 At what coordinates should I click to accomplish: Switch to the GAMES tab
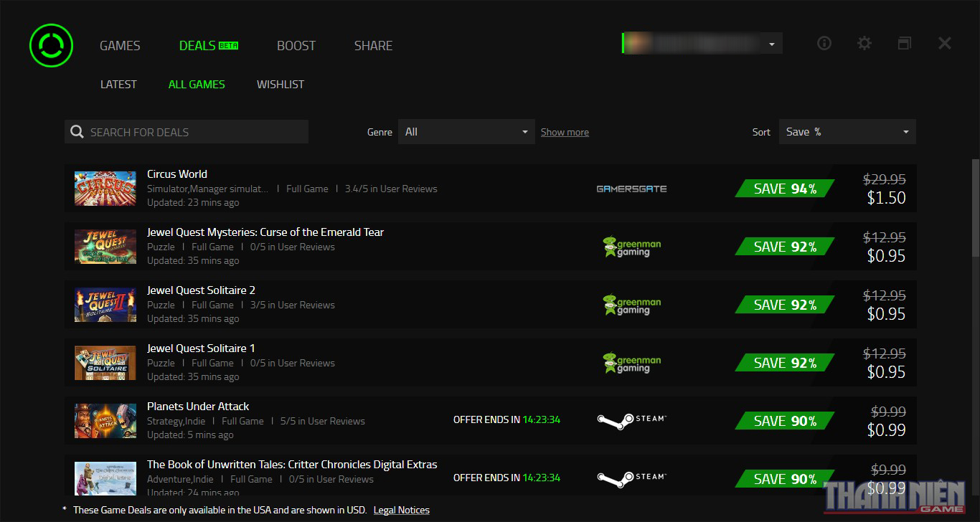120,45
